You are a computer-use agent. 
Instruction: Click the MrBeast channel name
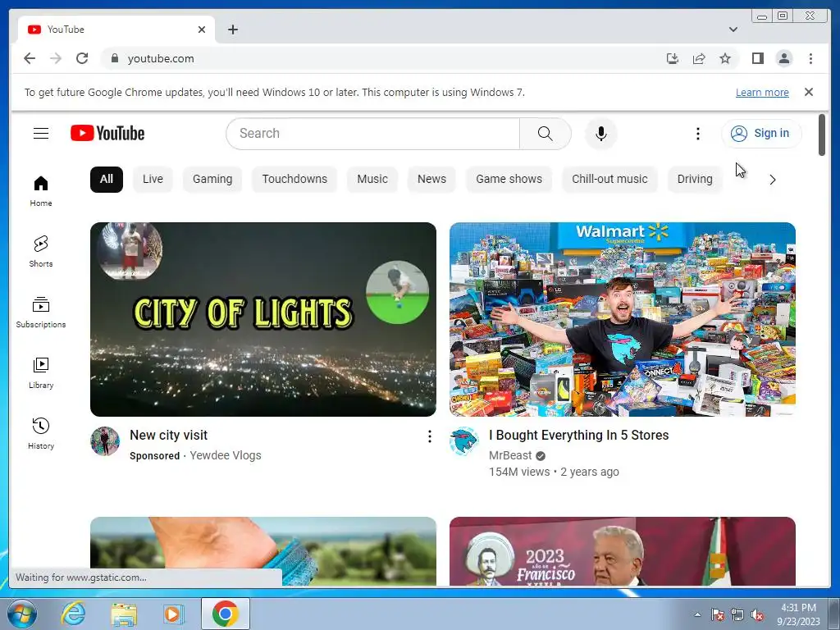(x=510, y=455)
